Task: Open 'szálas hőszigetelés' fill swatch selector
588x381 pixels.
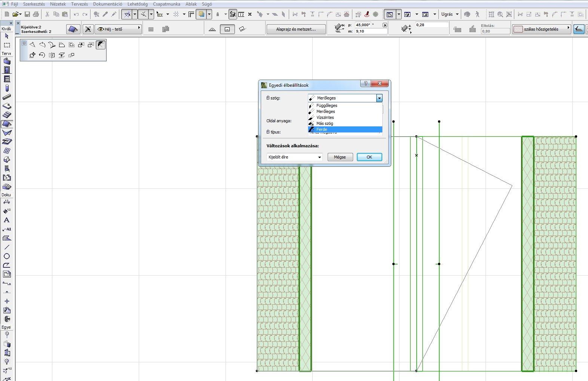Action: coord(541,29)
